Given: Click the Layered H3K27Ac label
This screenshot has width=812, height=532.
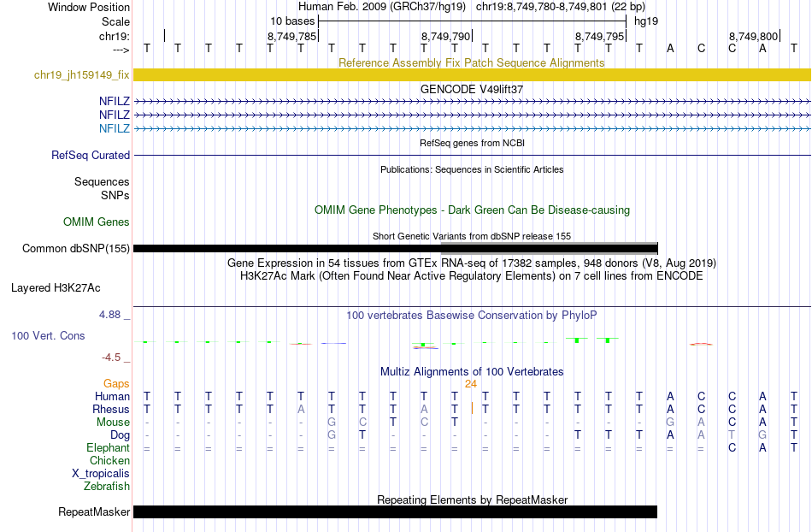Looking at the screenshot, I should point(56,288).
